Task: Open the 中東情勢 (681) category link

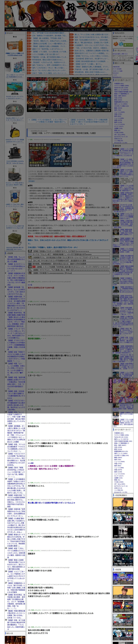Action: (x=119, y=84)
